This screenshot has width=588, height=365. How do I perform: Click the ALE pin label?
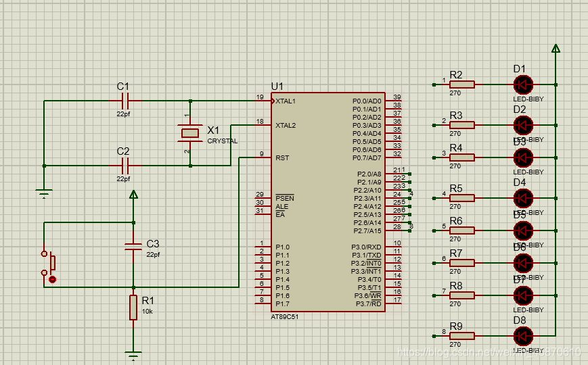coord(281,206)
